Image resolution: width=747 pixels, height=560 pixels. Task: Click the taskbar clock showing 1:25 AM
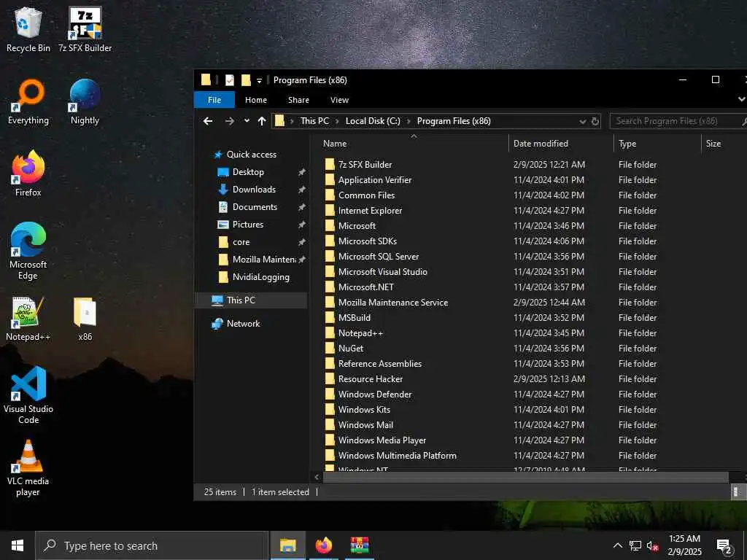tap(684, 545)
